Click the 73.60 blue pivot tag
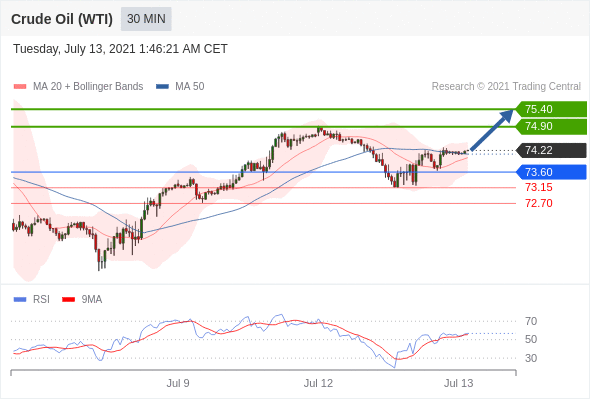Screen dimensions: 590x400 click(x=551, y=172)
